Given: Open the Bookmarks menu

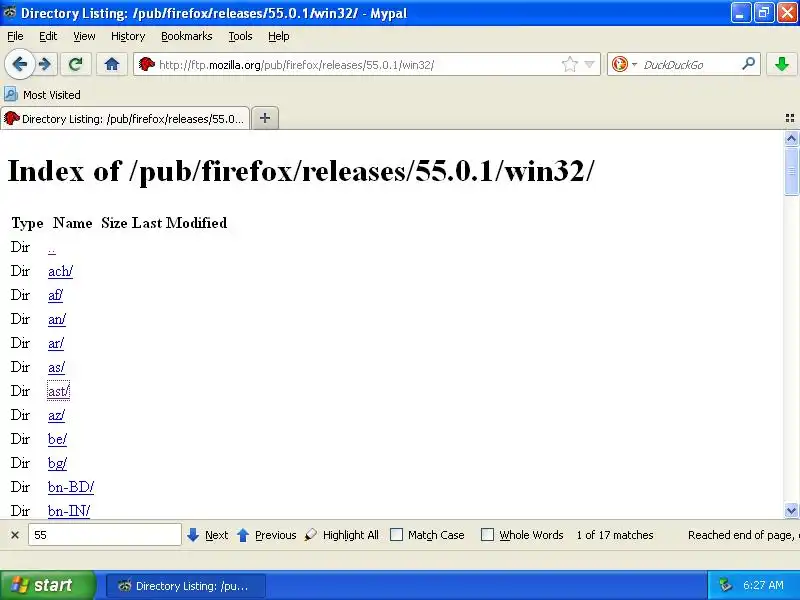Looking at the screenshot, I should [x=186, y=36].
